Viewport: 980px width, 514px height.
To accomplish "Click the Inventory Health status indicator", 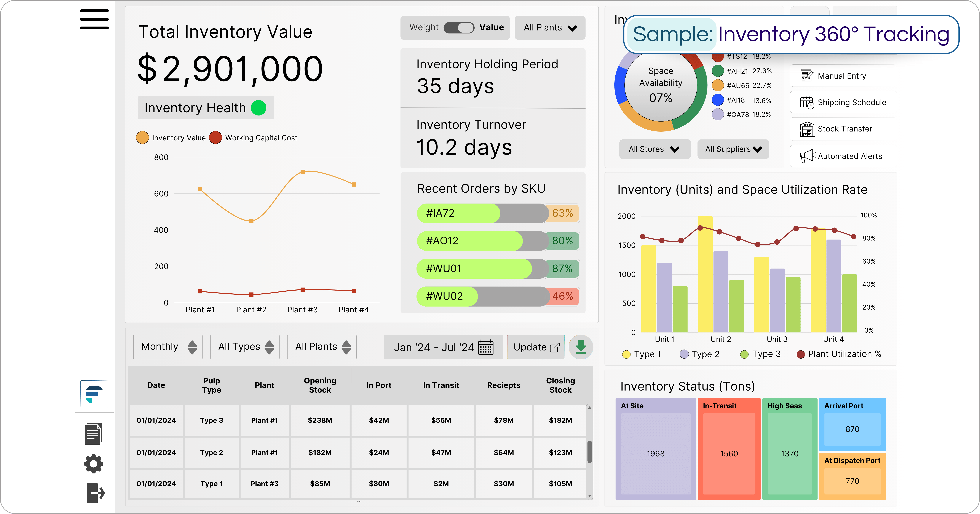I will coord(259,108).
